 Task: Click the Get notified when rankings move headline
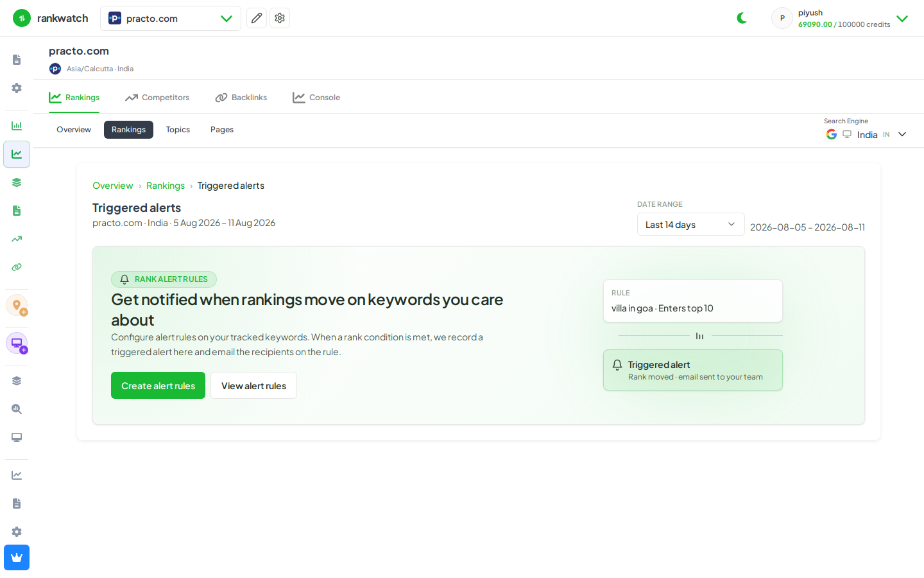(x=307, y=310)
